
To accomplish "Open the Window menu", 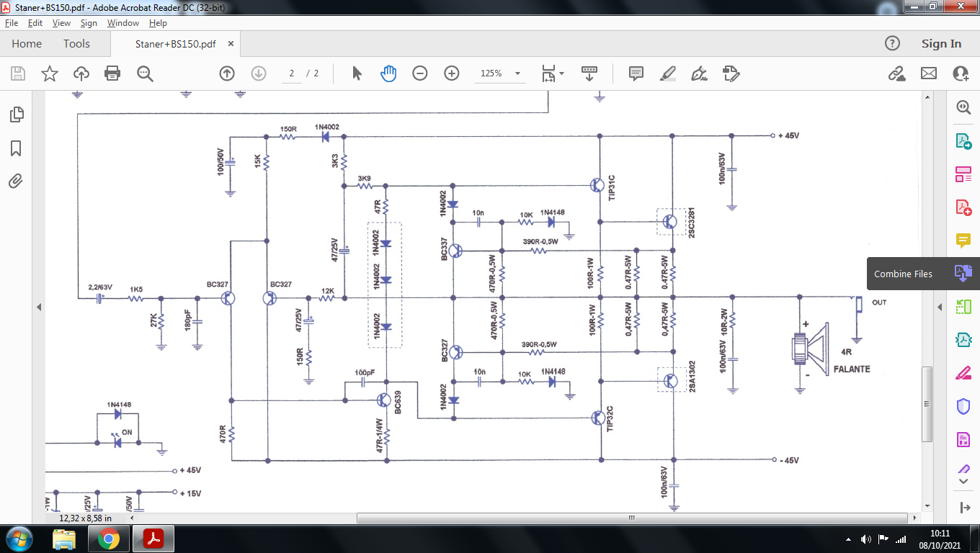I will pyautogui.click(x=123, y=23).
